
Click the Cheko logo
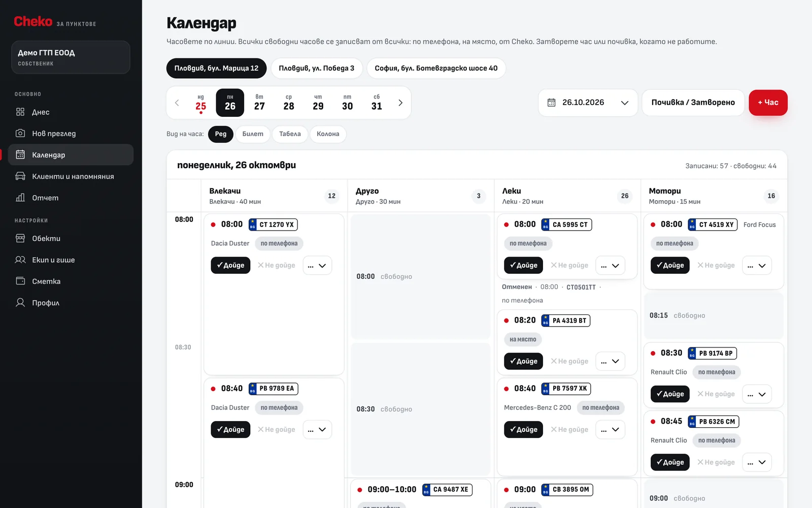click(33, 21)
